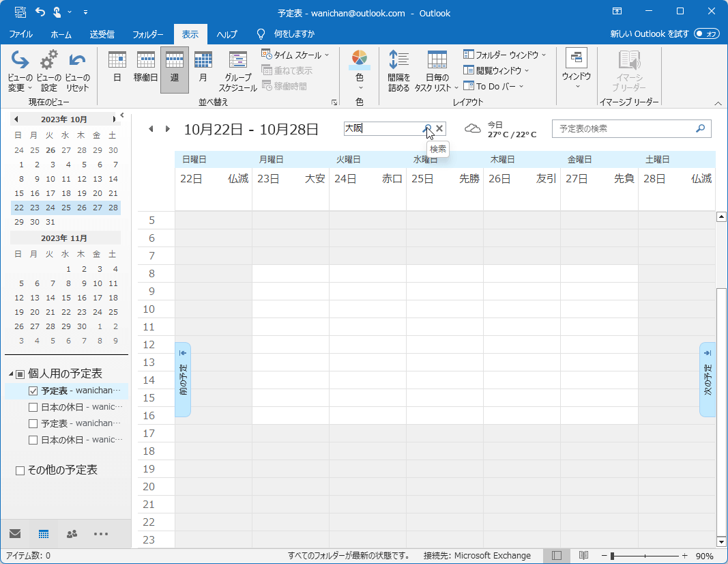This screenshot has width=728, height=564.
Task: Clear the 大阪 location search box
Action: [x=439, y=128]
